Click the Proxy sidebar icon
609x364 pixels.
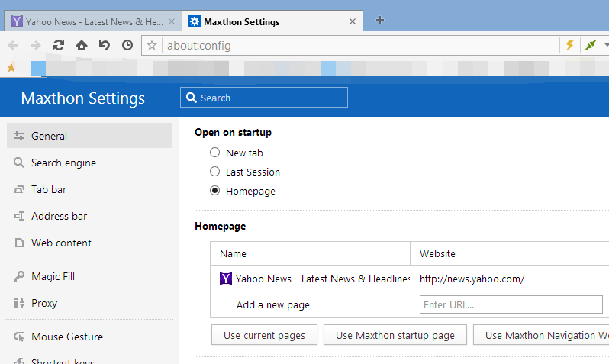point(19,303)
